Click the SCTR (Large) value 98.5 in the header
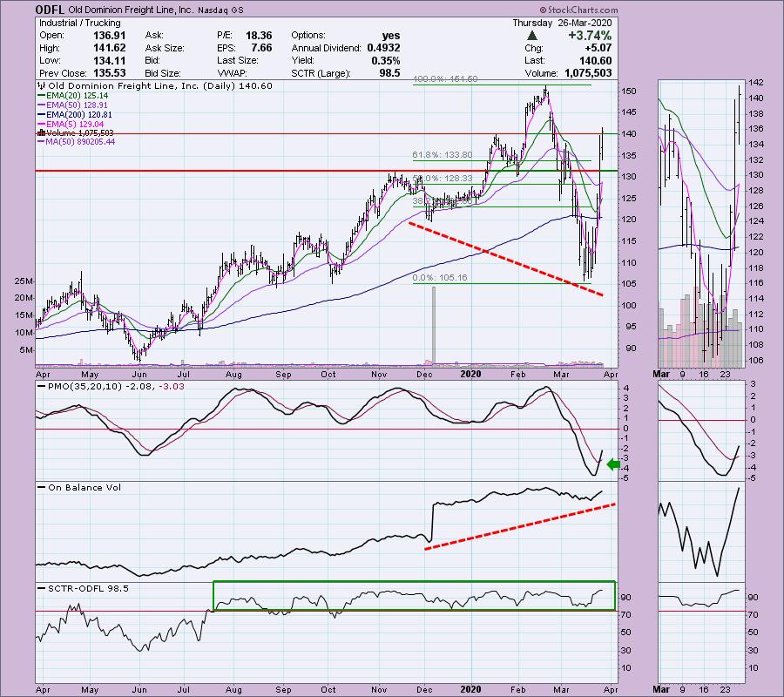Image resolution: width=784 pixels, height=697 pixels. point(389,73)
